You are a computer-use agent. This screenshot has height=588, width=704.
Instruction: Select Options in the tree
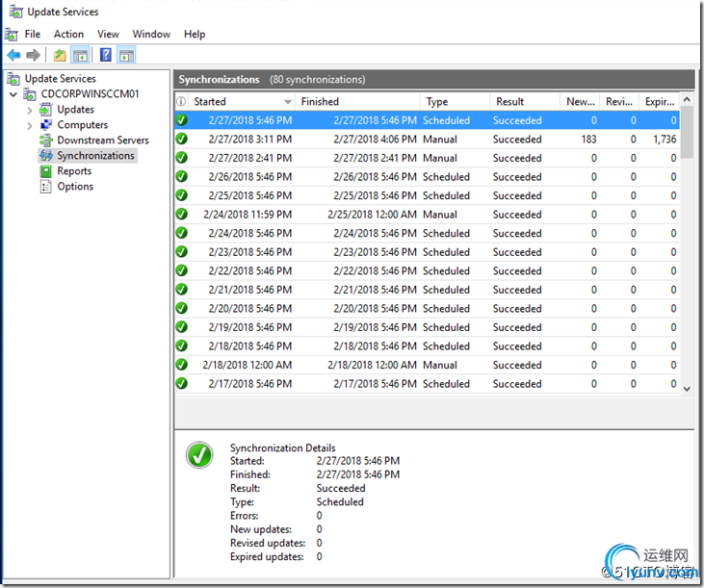[x=75, y=187]
